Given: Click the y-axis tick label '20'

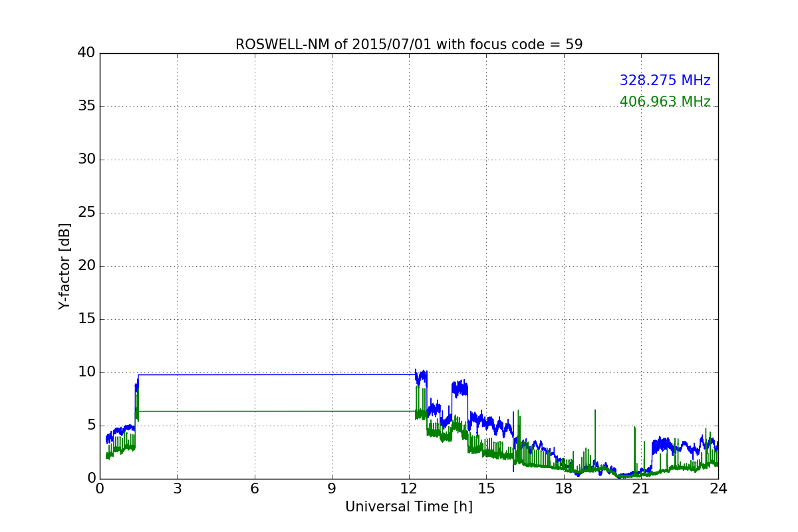Looking at the screenshot, I should click(86, 266).
